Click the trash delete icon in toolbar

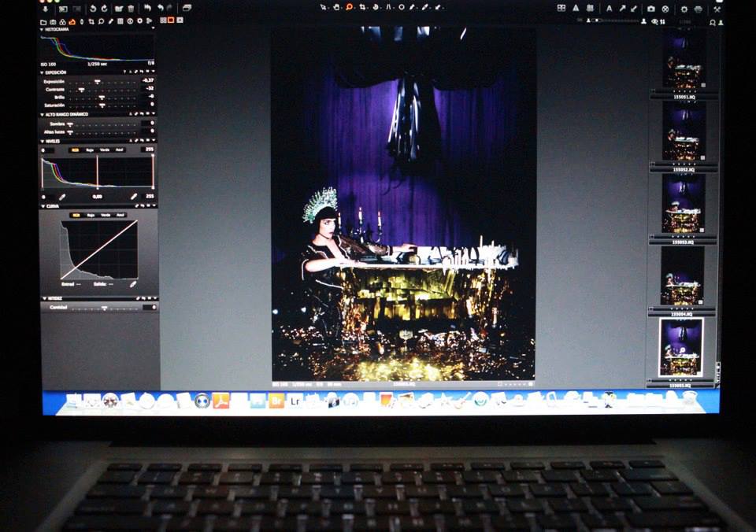click(131, 8)
